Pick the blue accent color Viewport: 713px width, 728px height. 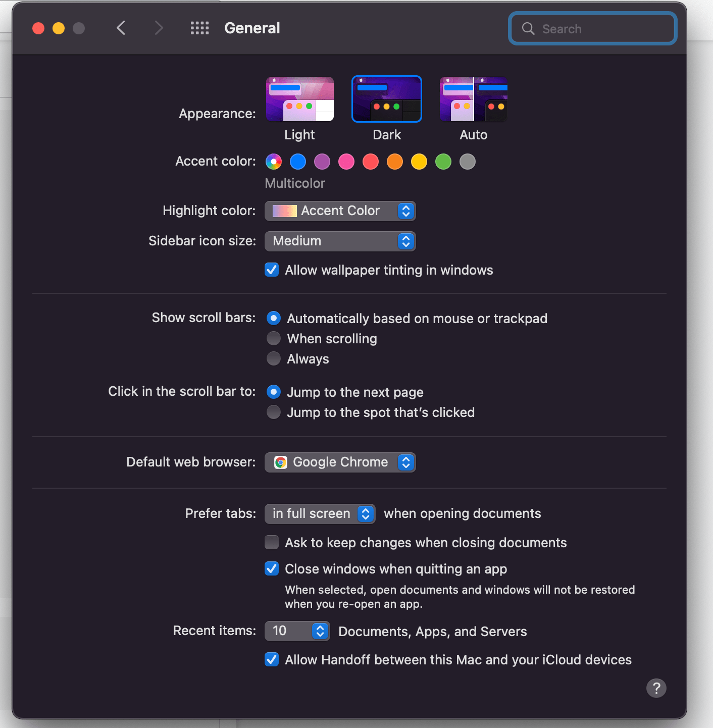(x=297, y=162)
